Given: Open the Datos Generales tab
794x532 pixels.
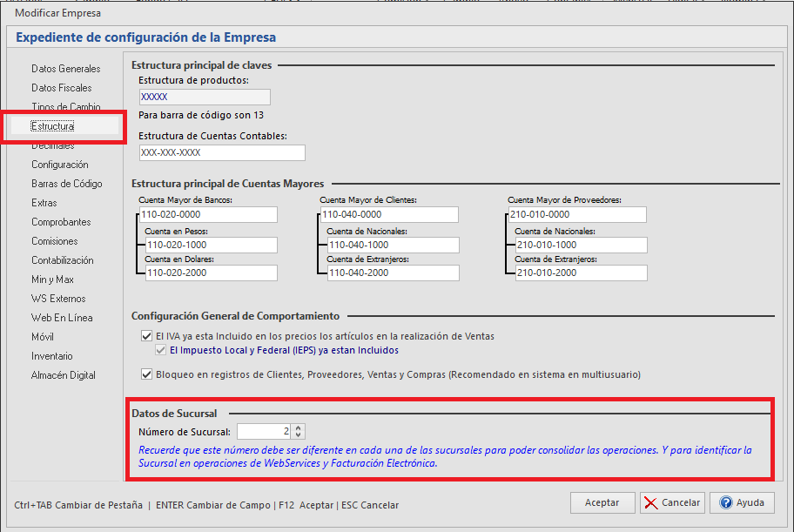Looking at the screenshot, I should click(66, 69).
